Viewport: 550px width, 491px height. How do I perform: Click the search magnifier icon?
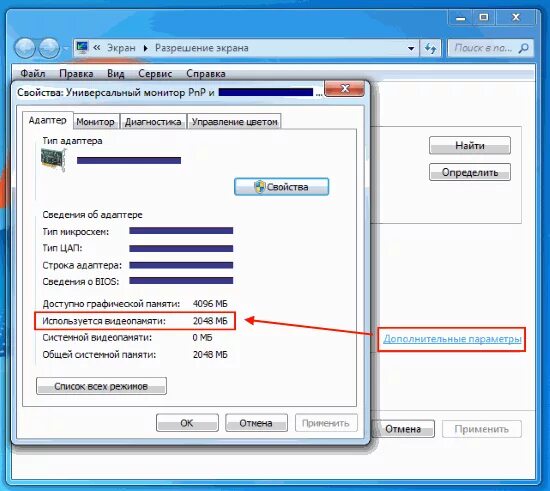click(x=524, y=48)
